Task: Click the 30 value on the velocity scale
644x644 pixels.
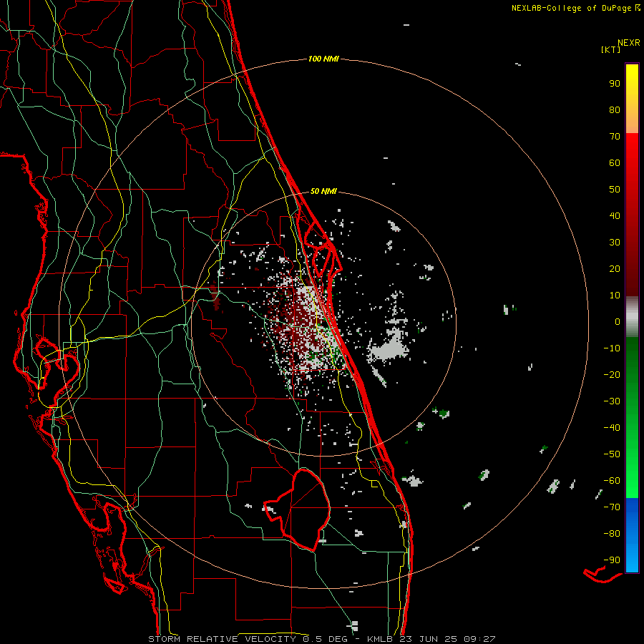Action: [x=615, y=243]
